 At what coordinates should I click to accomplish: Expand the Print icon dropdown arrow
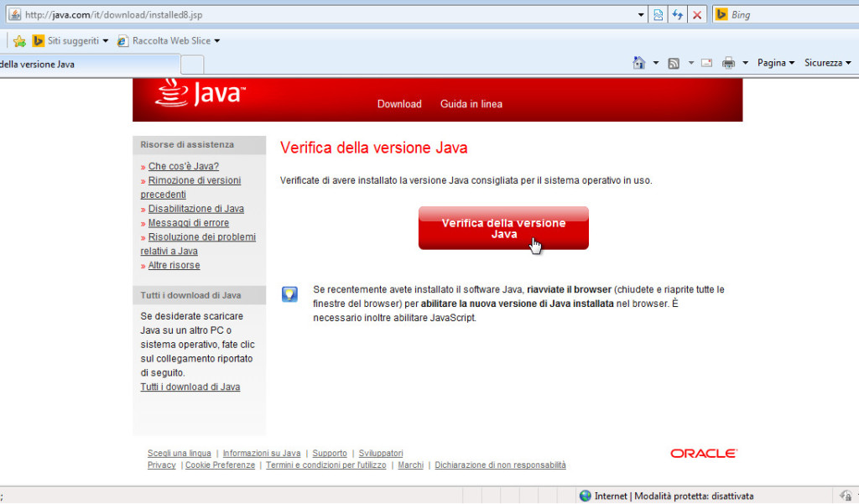pyautogui.click(x=745, y=63)
